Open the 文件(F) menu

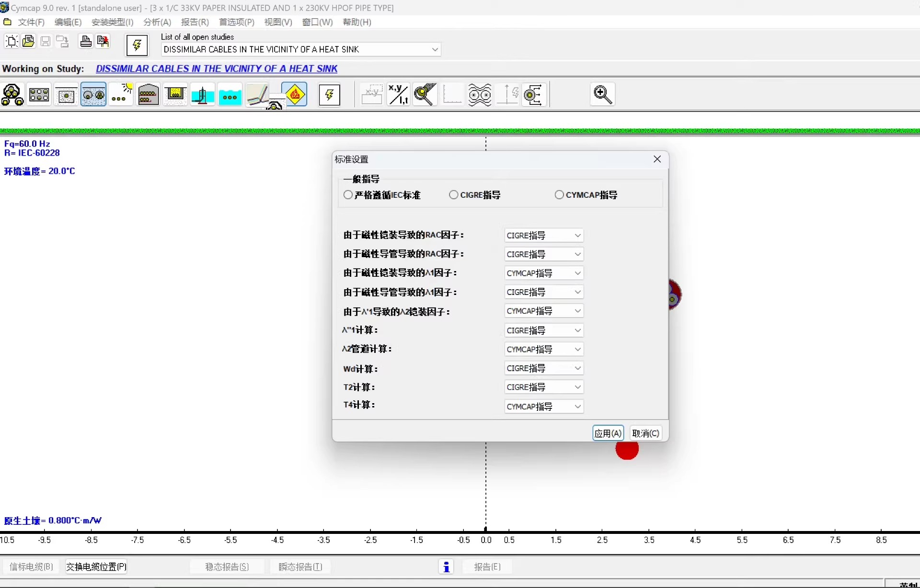31,22
